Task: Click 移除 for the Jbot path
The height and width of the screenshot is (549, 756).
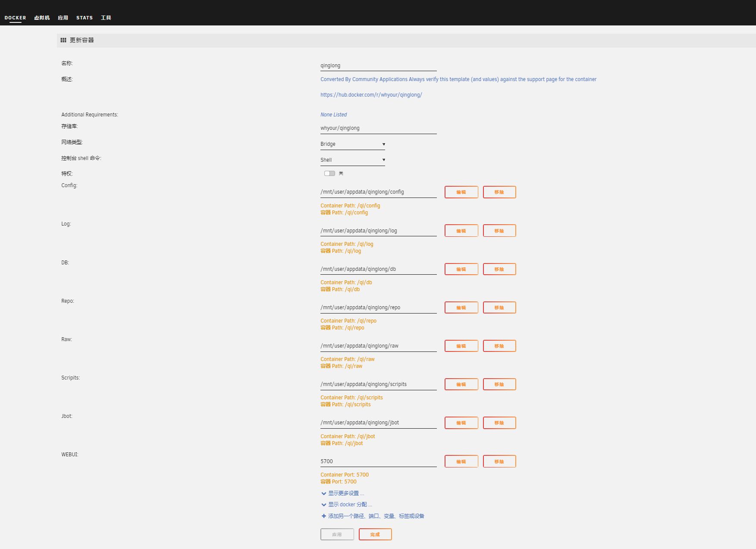Action: tap(499, 423)
